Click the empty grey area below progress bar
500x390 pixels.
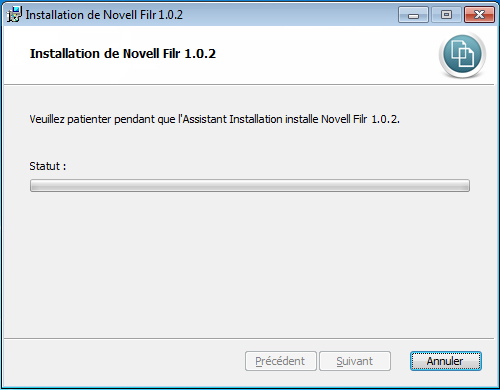pos(249,265)
